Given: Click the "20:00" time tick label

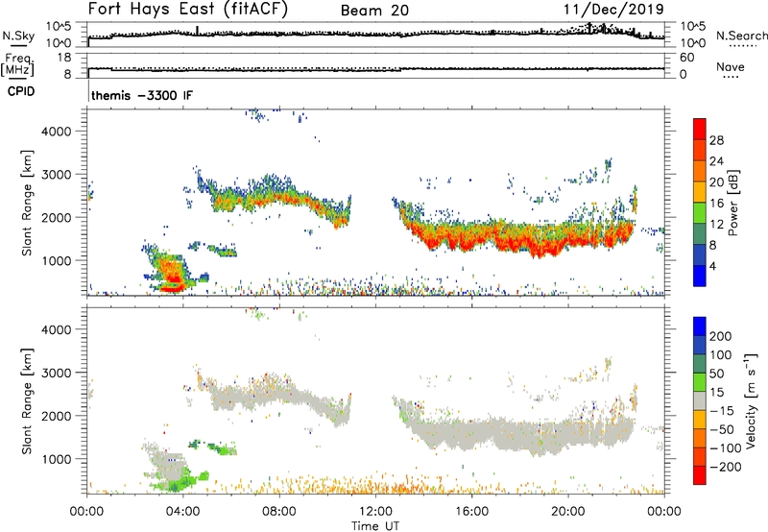Looking at the screenshot, I should point(567,512).
